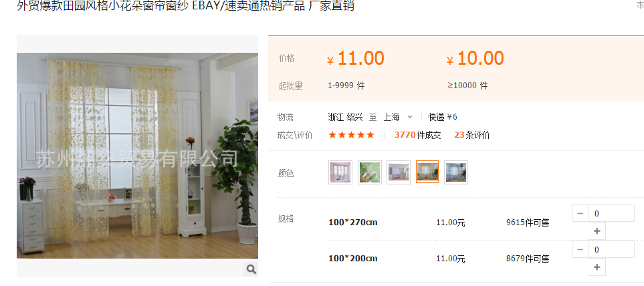Select the green curtain color swatch
The image size is (644, 286).
(x=370, y=172)
